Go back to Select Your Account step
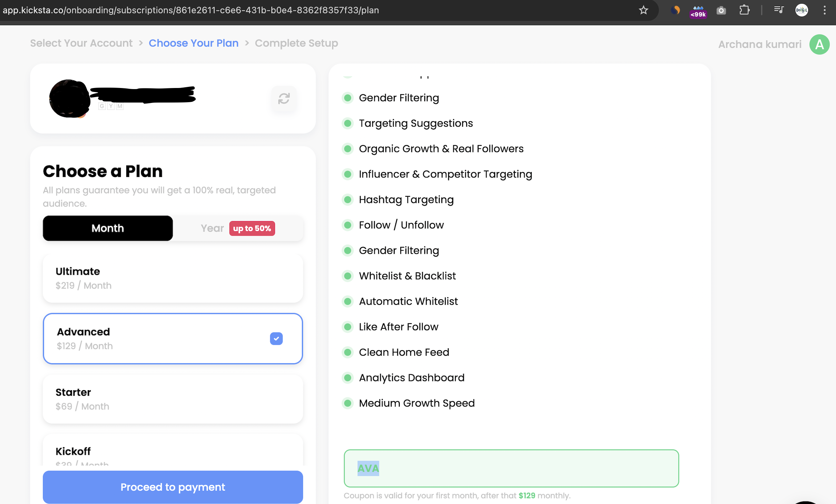 (81, 43)
